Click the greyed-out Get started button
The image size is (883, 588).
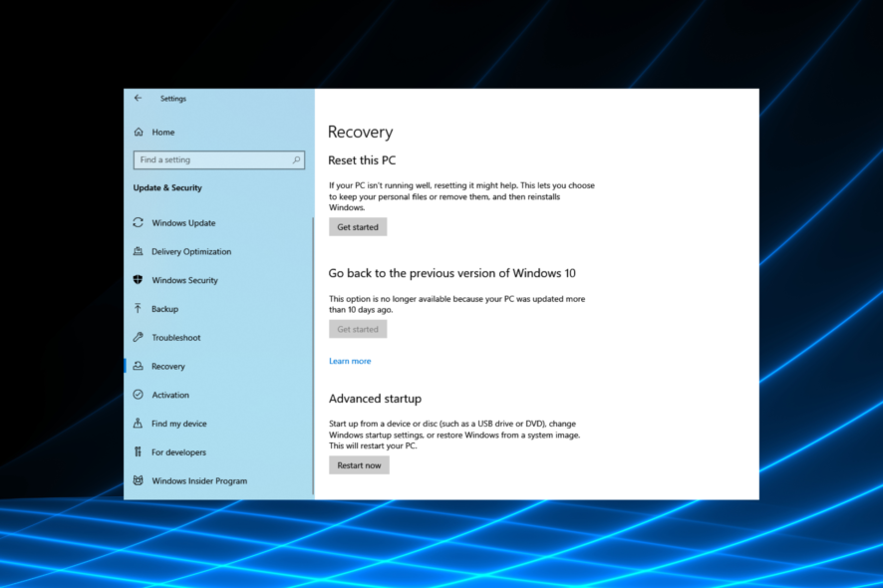[358, 329]
